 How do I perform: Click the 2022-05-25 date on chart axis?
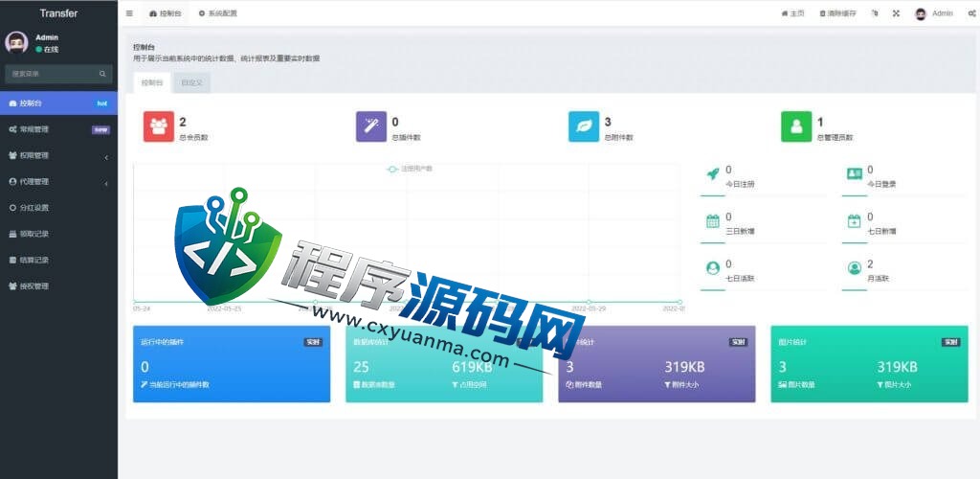tap(224, 308)
